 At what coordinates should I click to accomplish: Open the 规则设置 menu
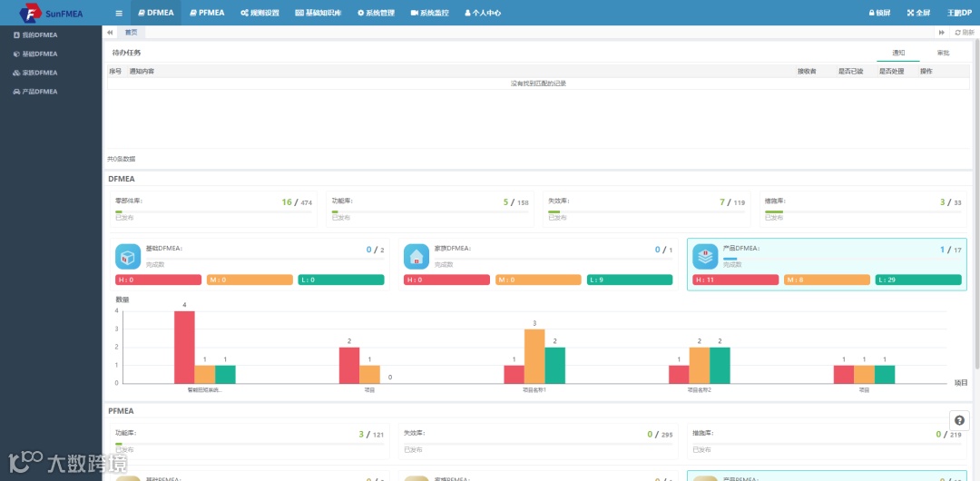(x=260, y=13)
